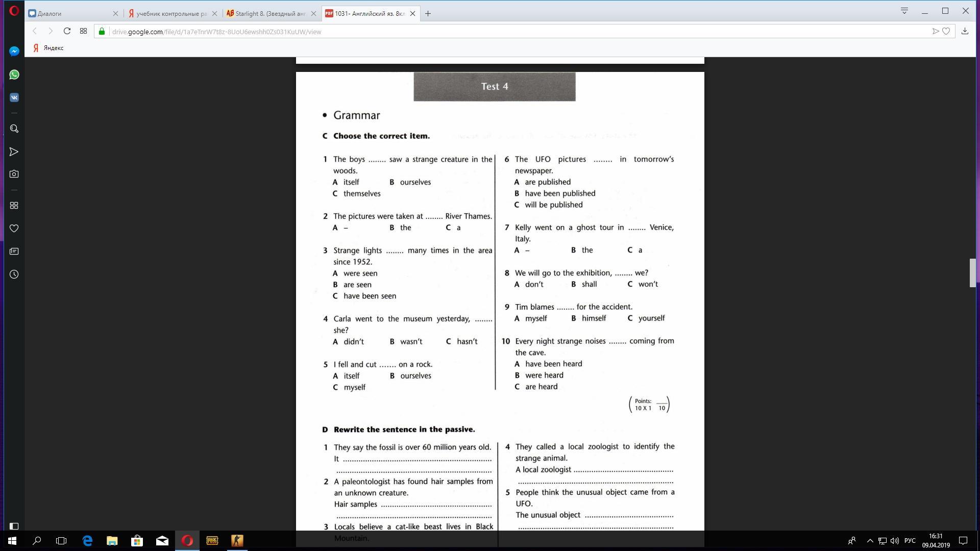Screen dimensions: 980x551
Task: Click the back navigation arrow button
Action: (x=35, y=32)
